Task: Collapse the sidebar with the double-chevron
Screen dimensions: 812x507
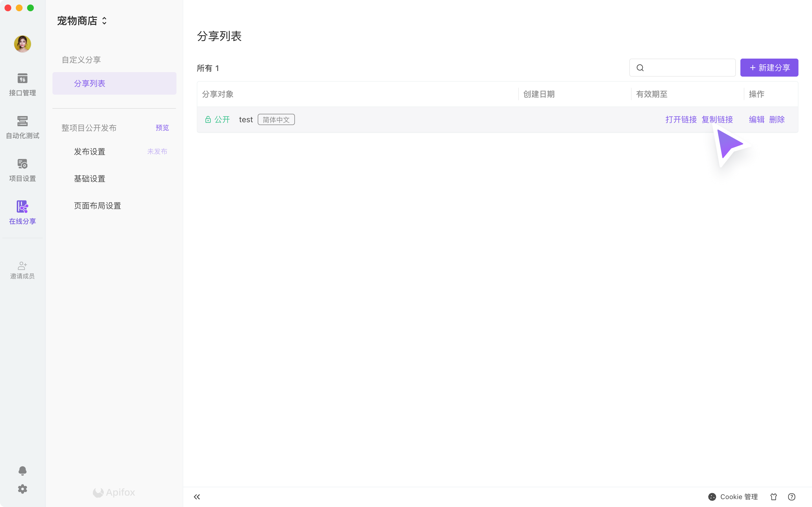Action: pyautogui.click(x=197, y=497)
